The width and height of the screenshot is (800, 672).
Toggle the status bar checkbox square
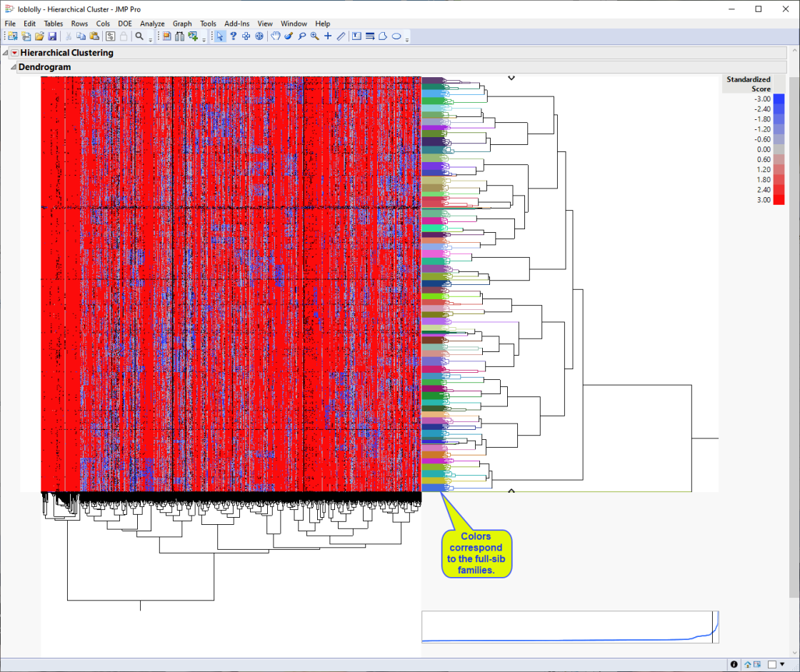click(x=771, y=664)
